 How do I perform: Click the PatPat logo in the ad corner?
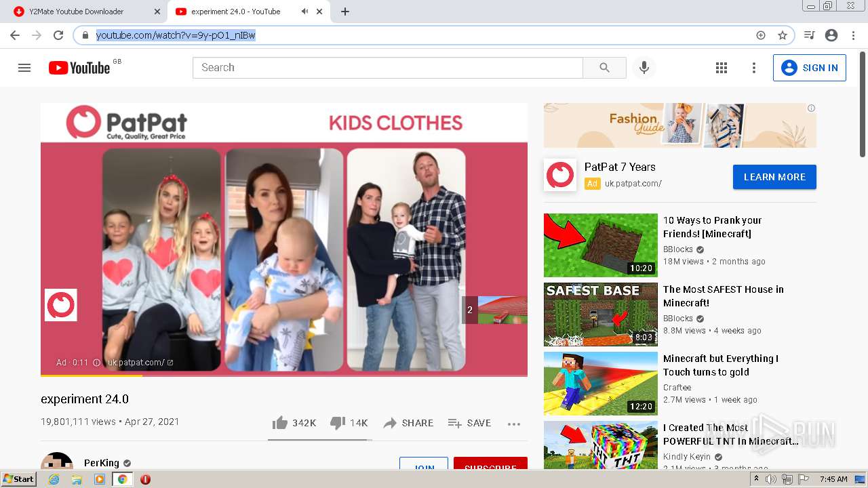point(61,305)
